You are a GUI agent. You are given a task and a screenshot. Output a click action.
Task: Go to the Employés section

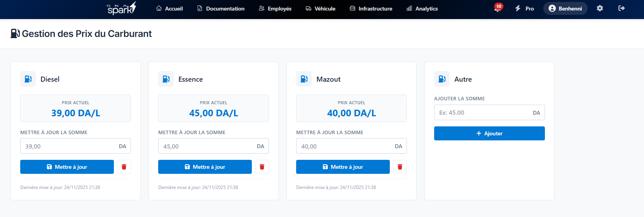coord(275,9)
